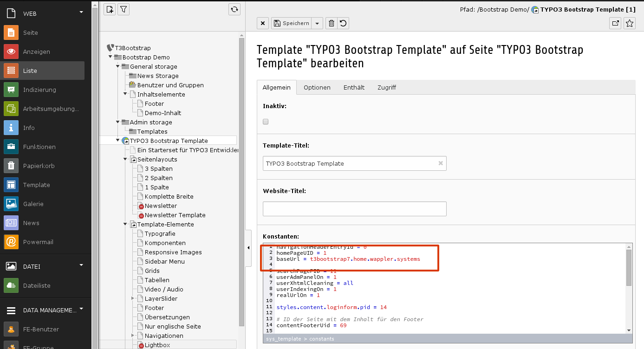Image resolution: width=644 pixels, height=349 pixels.
Task: Toggle the Inaktiv checkbox
Action: [x=266, y=122]
